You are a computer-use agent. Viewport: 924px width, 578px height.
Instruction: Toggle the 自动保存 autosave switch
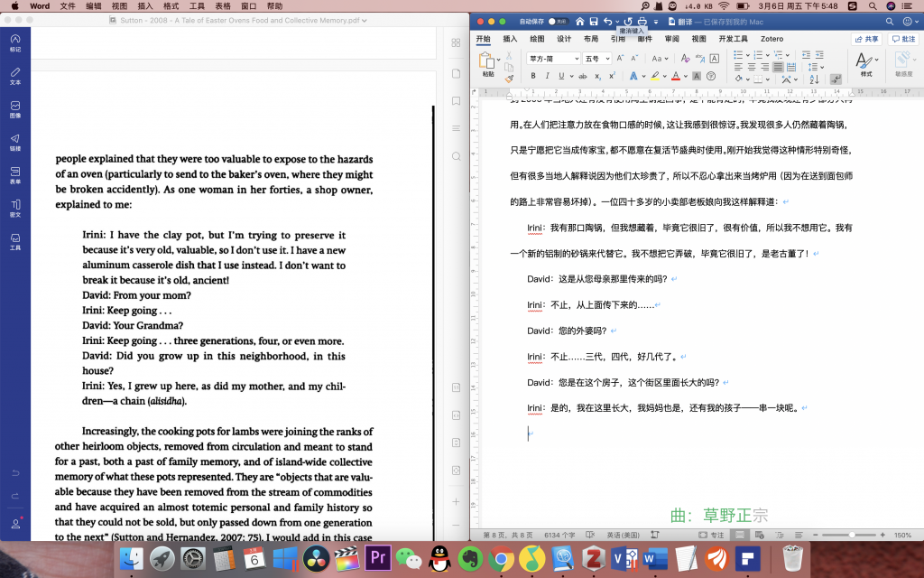pos(558,21)
